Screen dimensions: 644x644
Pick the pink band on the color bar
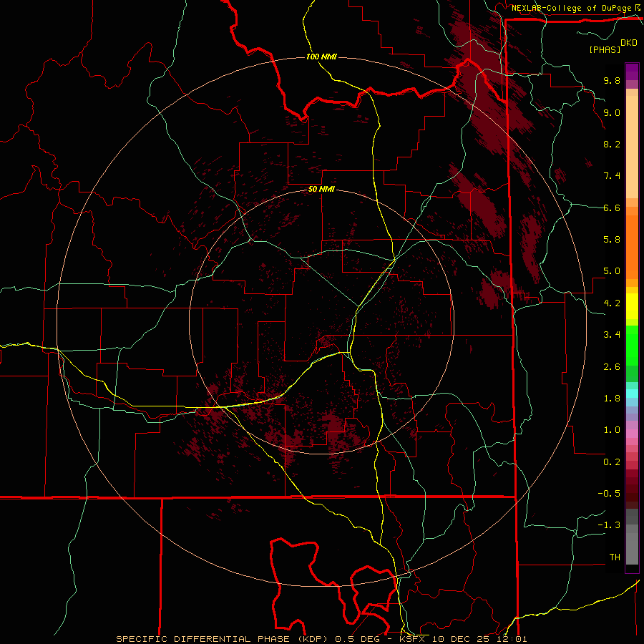click(x=632, y=434)
